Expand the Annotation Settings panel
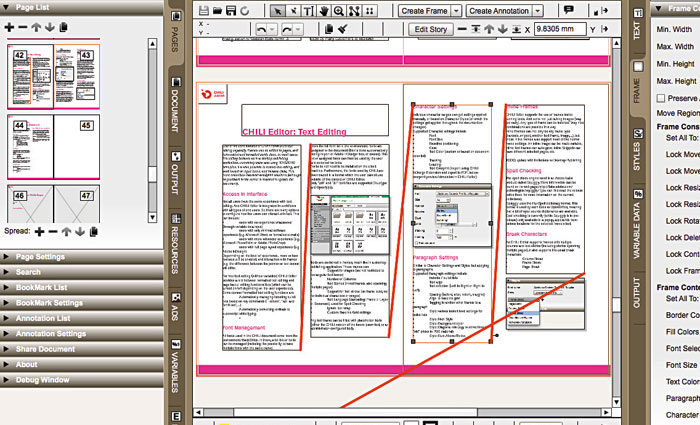The width and height of the screenshot is (700, 425). 82,333
